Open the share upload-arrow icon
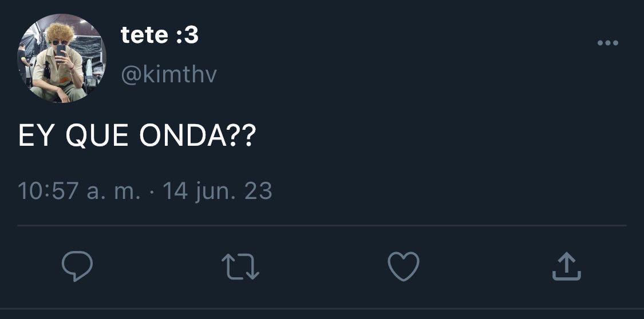Screen dimensions: 644x319 [566, 266]
